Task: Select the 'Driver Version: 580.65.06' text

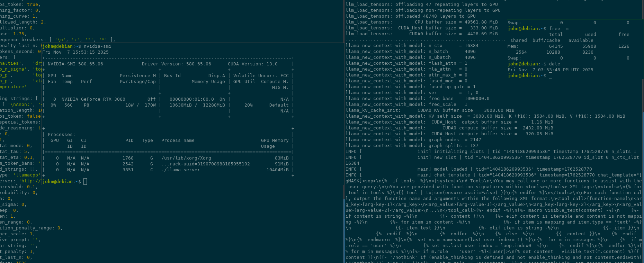Action: point(177,64)
